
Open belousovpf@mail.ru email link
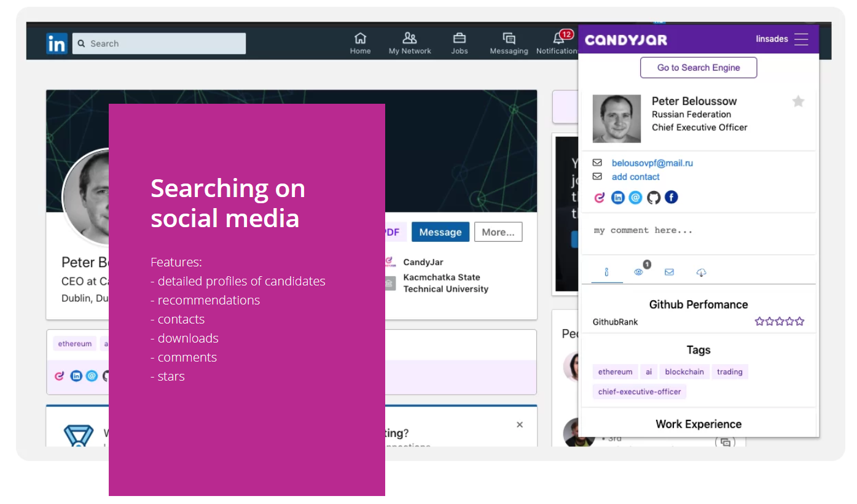tap(652, 163)
